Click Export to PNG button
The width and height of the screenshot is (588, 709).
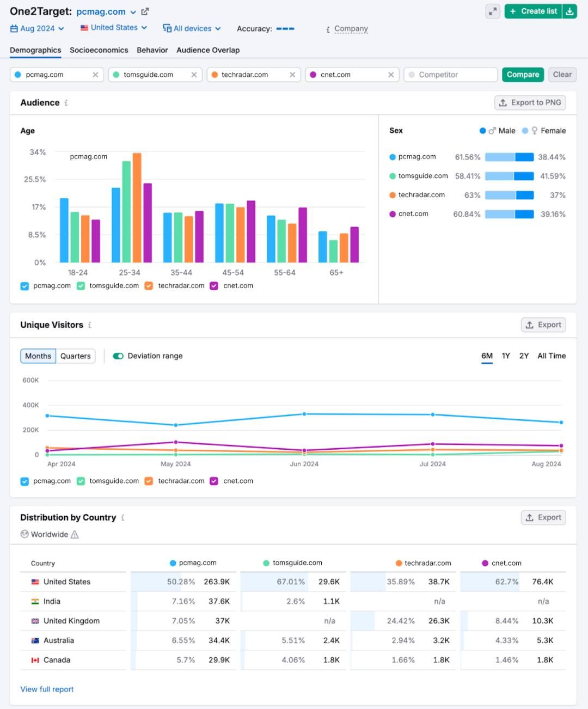point(530,102)
